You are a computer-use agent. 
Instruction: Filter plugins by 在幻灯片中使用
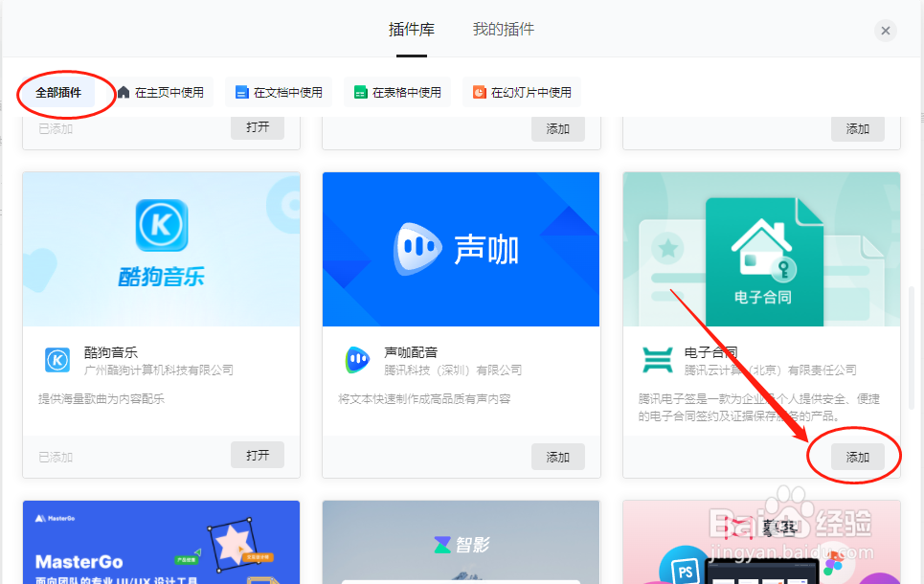[x=522, y=93]
